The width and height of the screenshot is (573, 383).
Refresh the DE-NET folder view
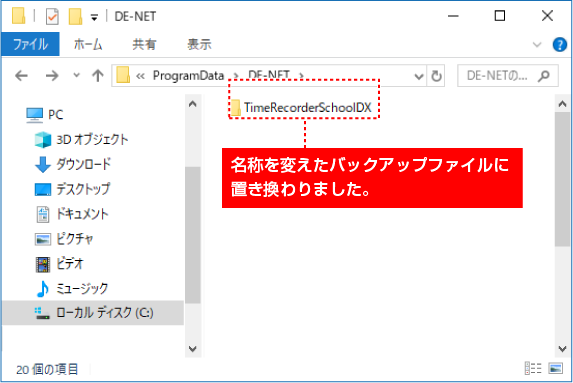436,76
